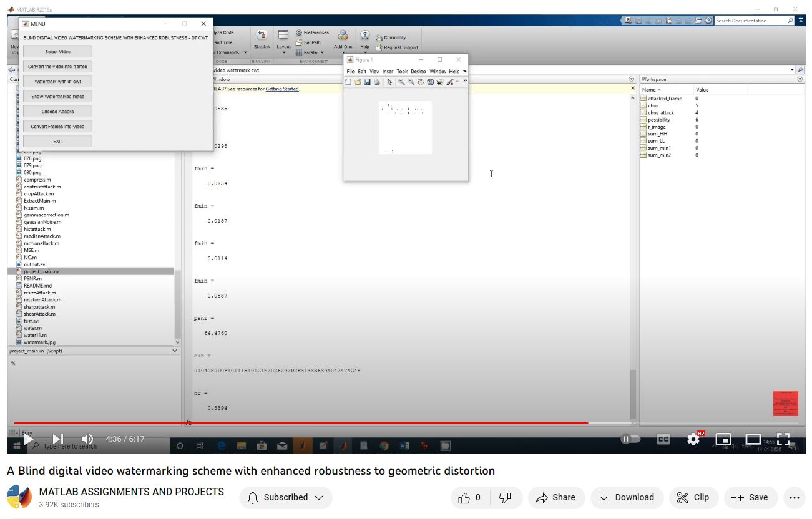This screenshot has height=519, width=812.
Task: Toggle closed captions CC button
Action: (x=663, y=439)
